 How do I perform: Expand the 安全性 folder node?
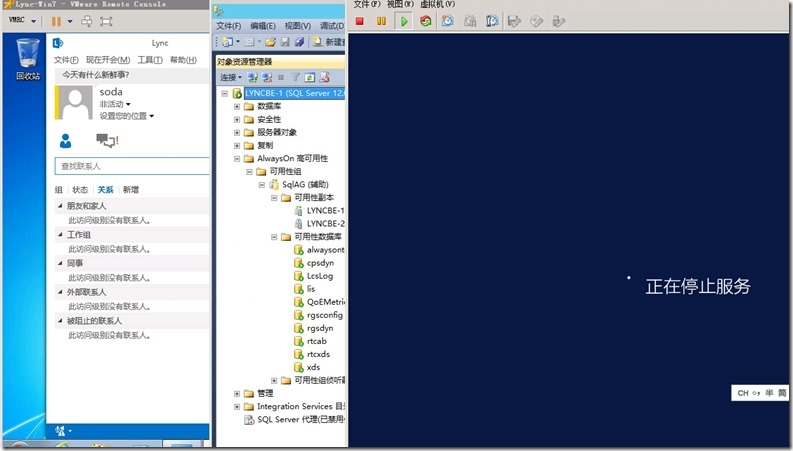coord(237,120)
